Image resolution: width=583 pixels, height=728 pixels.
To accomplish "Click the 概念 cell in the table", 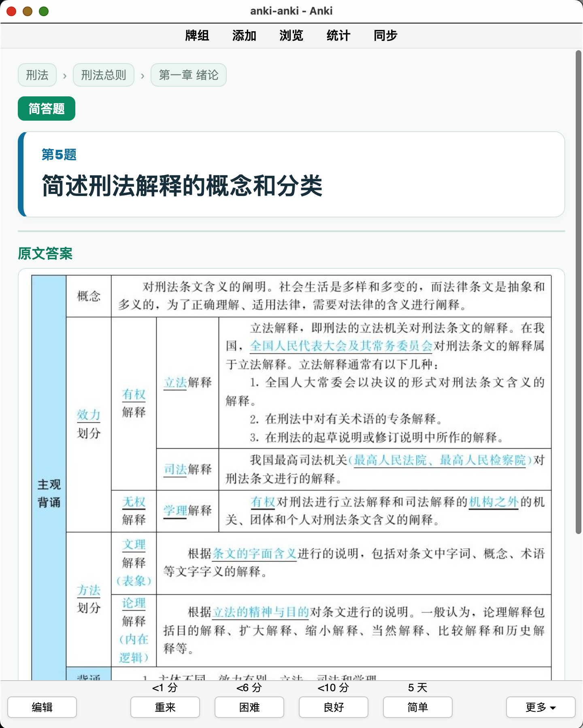I will tap(89, 296).
